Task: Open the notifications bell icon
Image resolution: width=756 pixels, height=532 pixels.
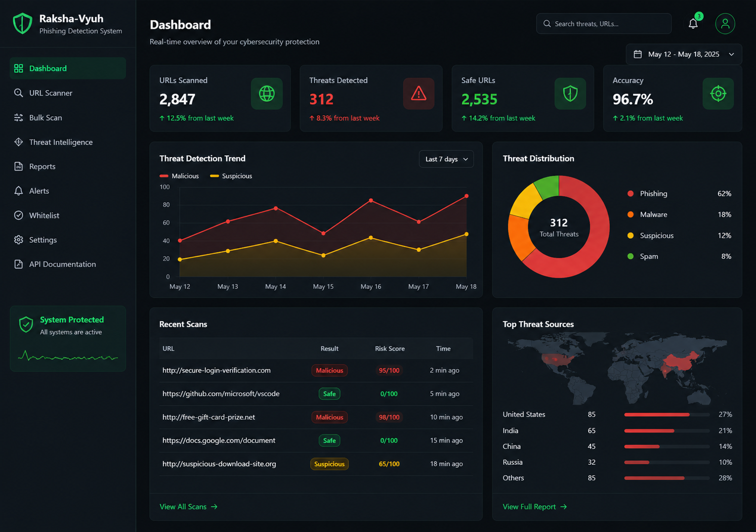Action: [693, 24]
